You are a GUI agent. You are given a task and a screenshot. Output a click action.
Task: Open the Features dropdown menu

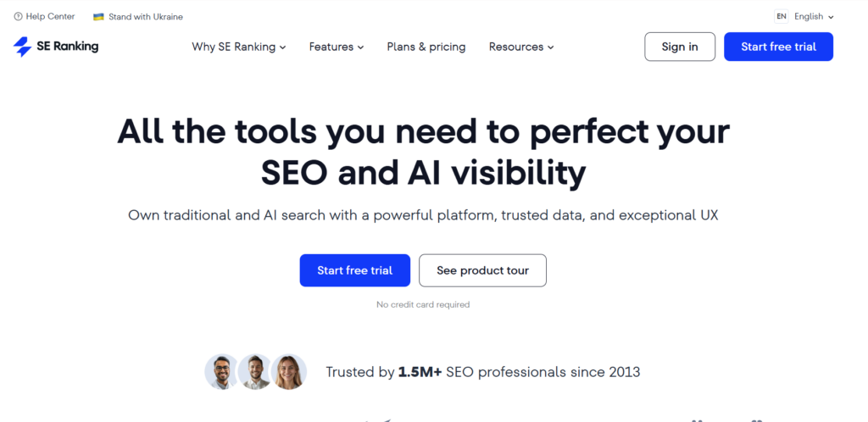[x=336, y=47]
